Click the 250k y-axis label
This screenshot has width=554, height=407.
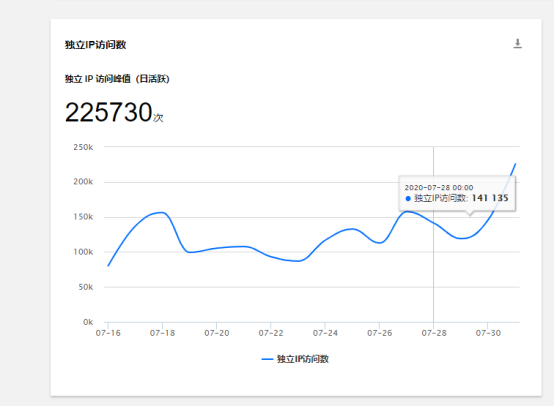click(x=83, y=147)
